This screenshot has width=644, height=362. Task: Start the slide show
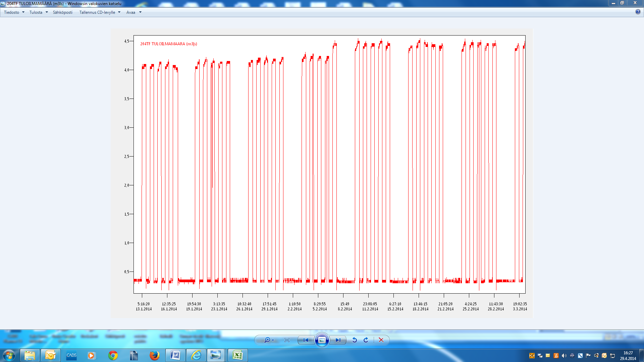(322, 340)
